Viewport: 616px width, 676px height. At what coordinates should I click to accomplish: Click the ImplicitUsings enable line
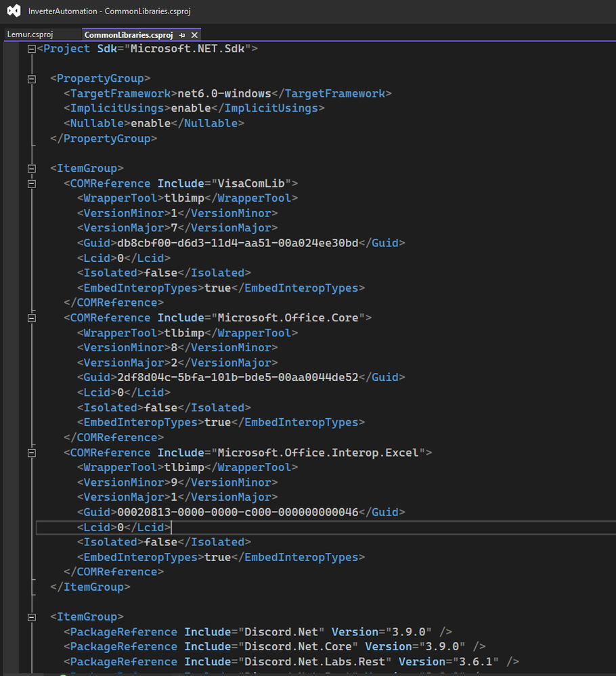point(194,108)
